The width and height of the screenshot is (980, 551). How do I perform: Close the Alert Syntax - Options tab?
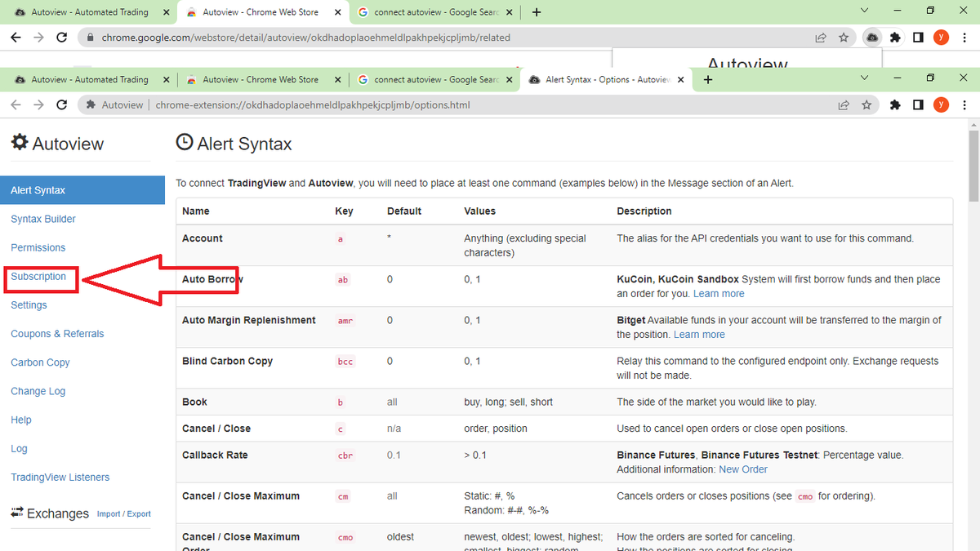[x=679, y=80]
